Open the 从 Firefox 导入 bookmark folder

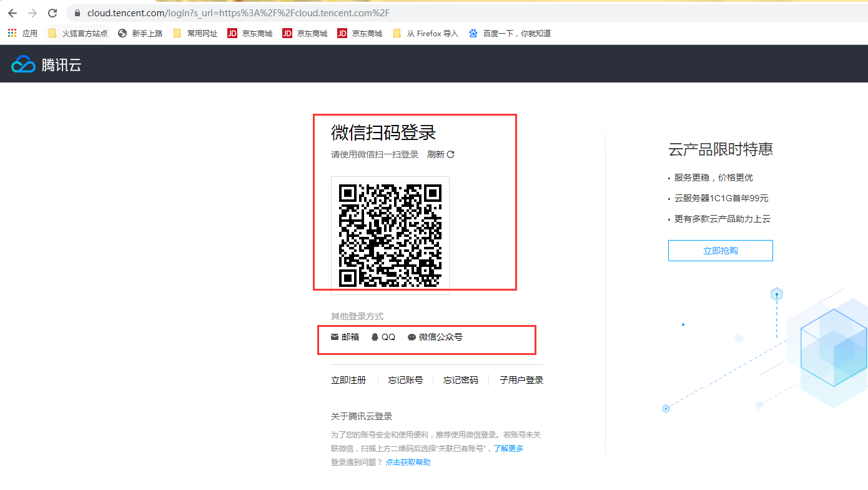pyautogui.click(x=426, y=33)
